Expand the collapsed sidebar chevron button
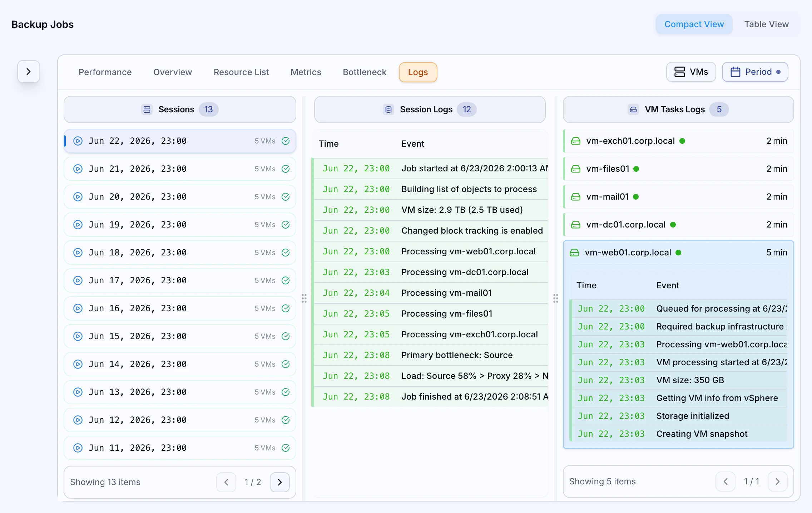The image size is (812, 513). click(29, 72)
